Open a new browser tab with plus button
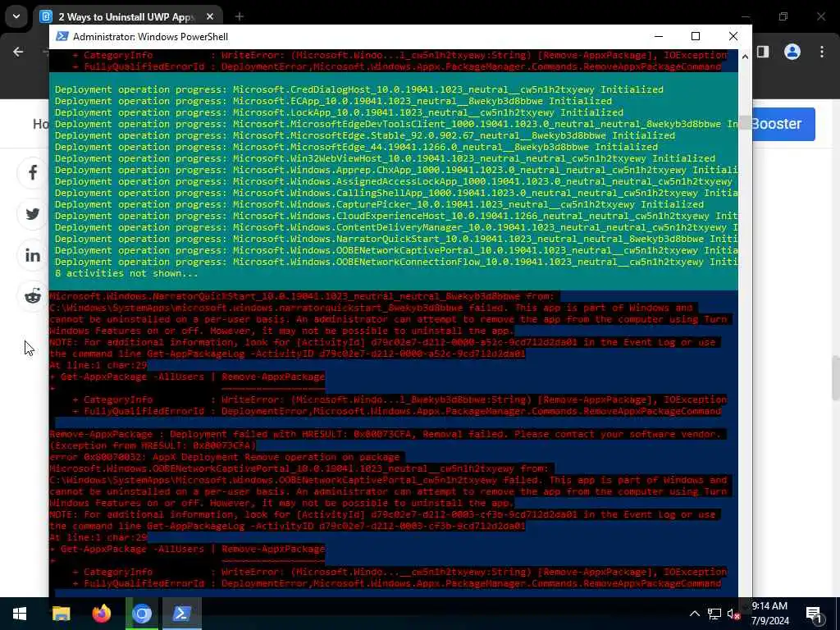This screenshot has height=630, width=840. [x=239, y=17]
